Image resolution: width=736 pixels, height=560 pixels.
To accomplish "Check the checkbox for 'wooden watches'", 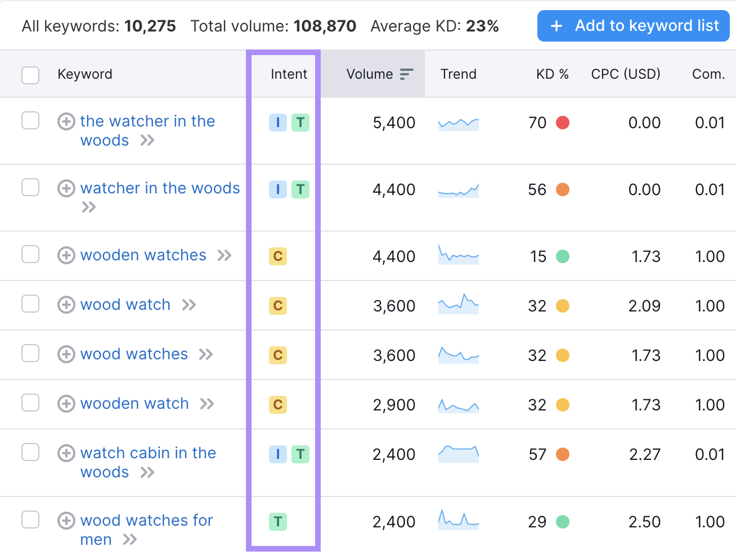I will [x=30, y=255].
